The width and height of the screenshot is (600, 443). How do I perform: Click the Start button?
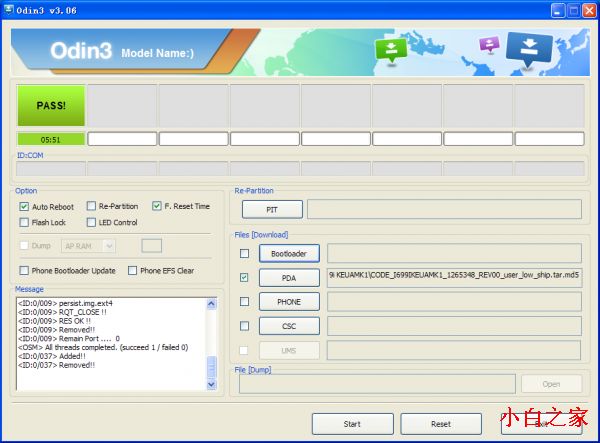click(x=352, y=424)
